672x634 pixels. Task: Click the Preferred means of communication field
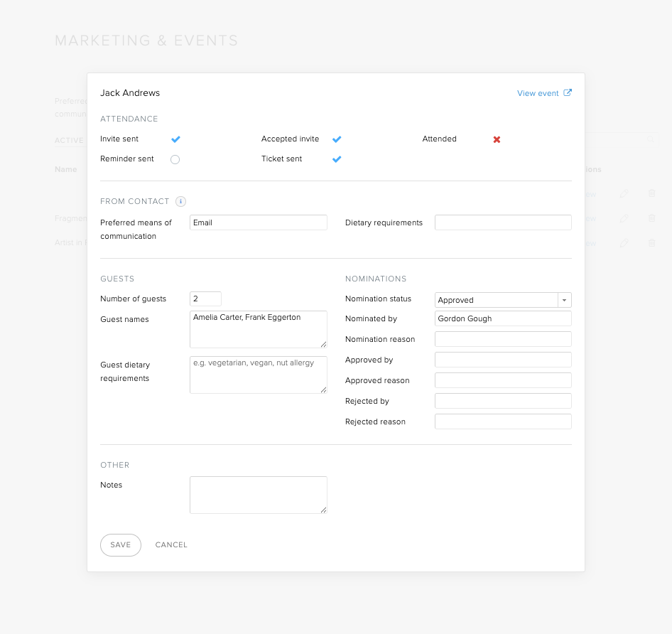pos(259,222)
